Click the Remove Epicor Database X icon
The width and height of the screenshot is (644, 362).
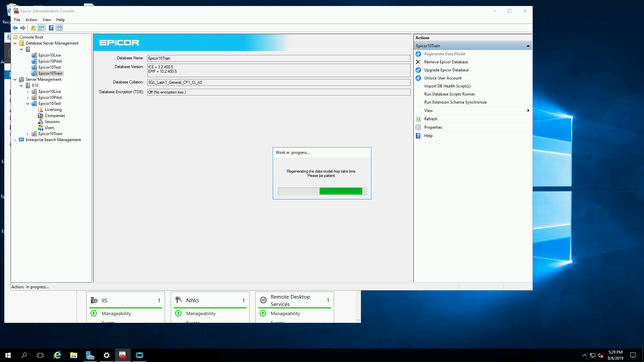[x=418, y=62]
